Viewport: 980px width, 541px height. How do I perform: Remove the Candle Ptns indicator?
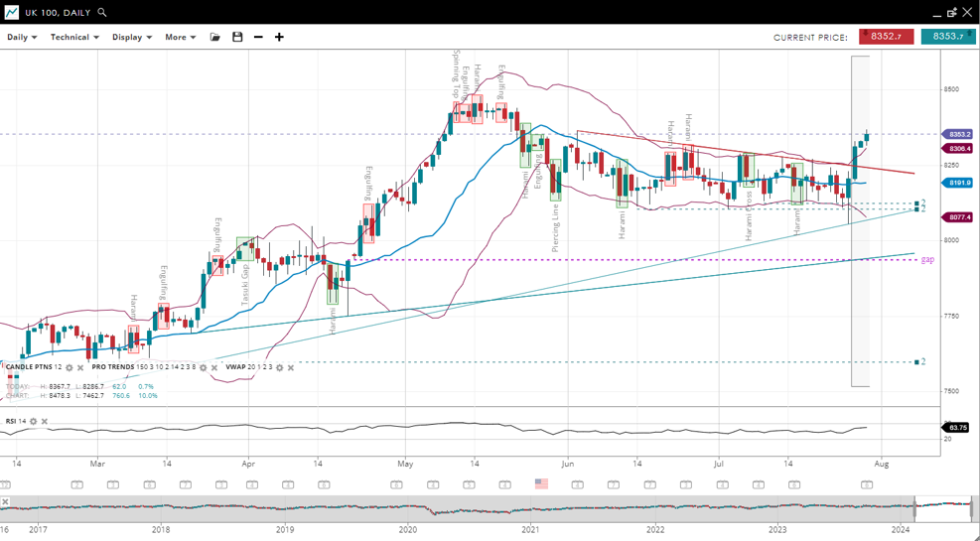tap(80, 367)
